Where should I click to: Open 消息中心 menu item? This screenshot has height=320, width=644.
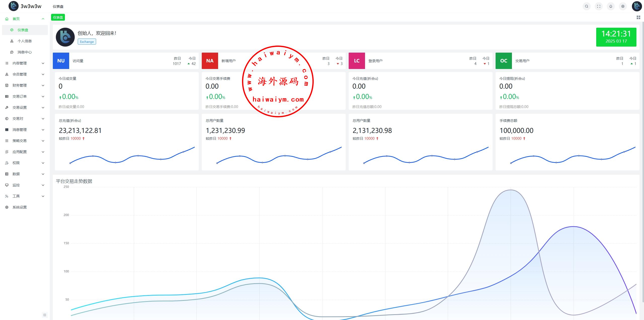coord(24,52)
